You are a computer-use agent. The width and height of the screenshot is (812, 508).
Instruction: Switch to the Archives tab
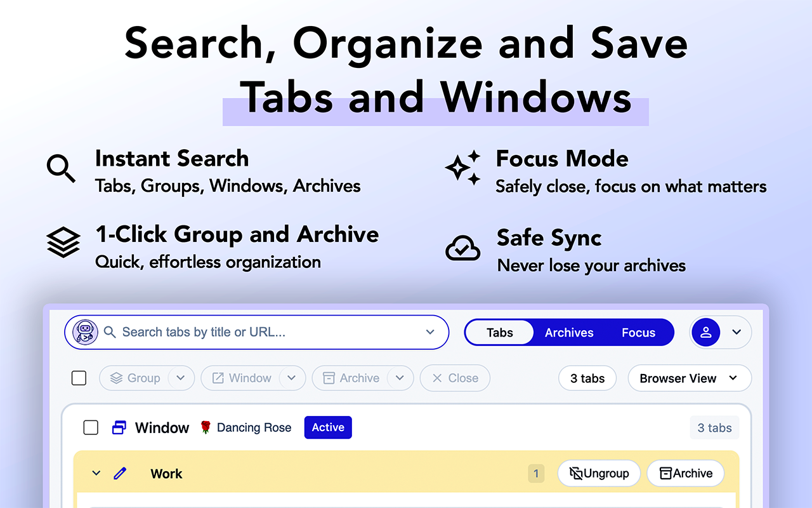568,332
